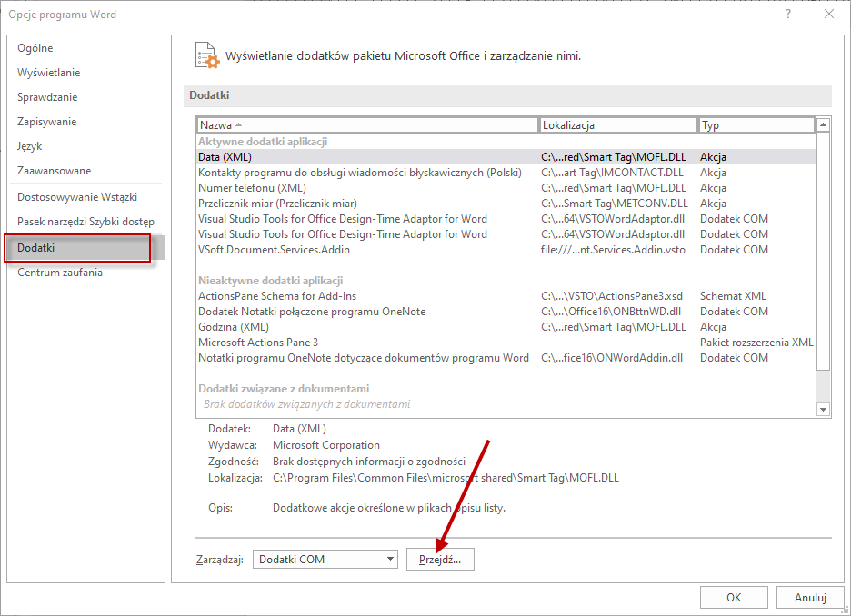
Task: Select the Godzina (XML) add-in
Action: (506, 327)
